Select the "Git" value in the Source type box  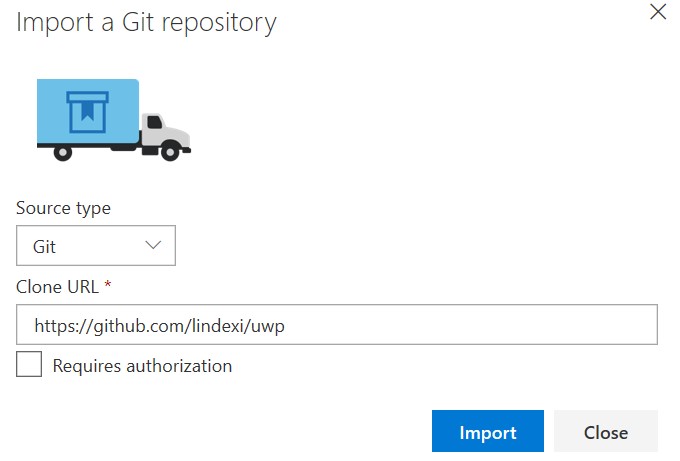(x=44, y=246)
